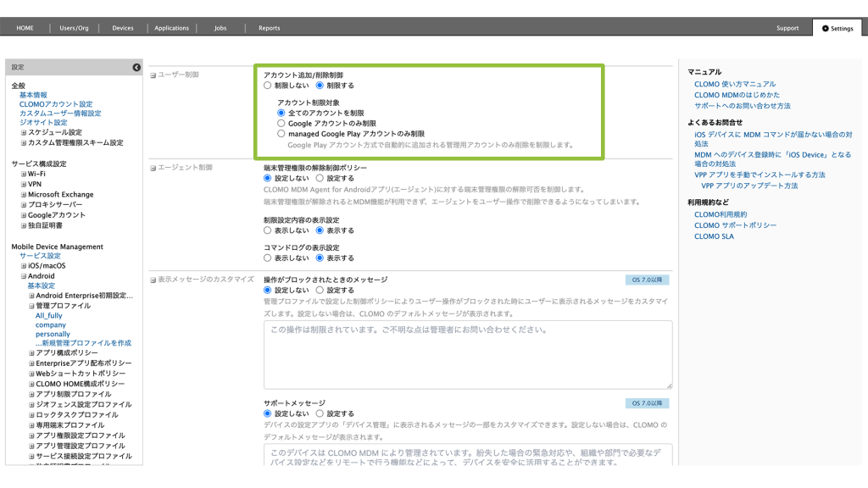Viewport: 868px width, 488px height.
Task: Open the Settings gear tab
Action: tap(837, 28)
